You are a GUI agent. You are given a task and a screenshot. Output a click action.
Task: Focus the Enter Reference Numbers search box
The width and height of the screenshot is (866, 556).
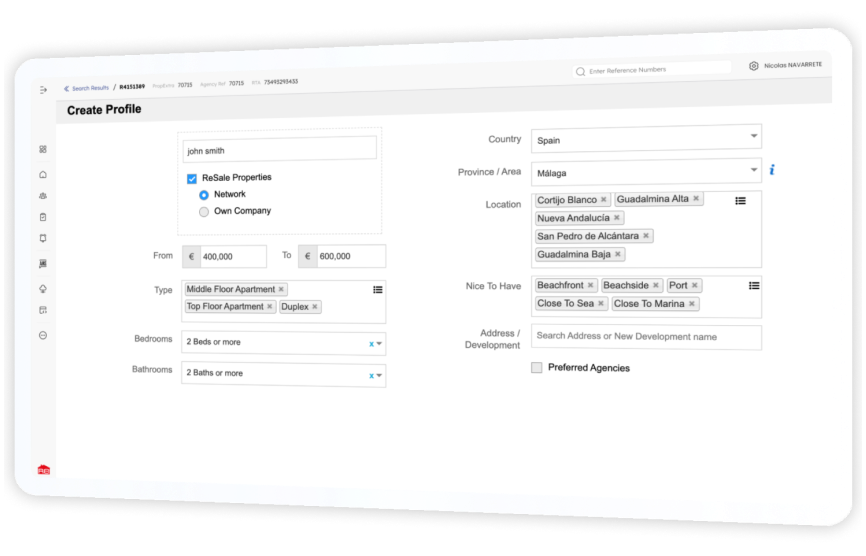click(652, 70)
